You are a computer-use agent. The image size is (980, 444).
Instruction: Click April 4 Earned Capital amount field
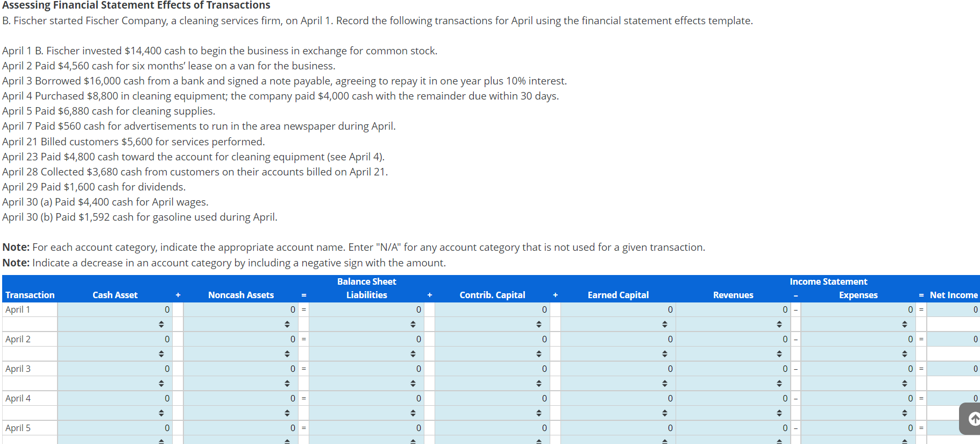618,398
